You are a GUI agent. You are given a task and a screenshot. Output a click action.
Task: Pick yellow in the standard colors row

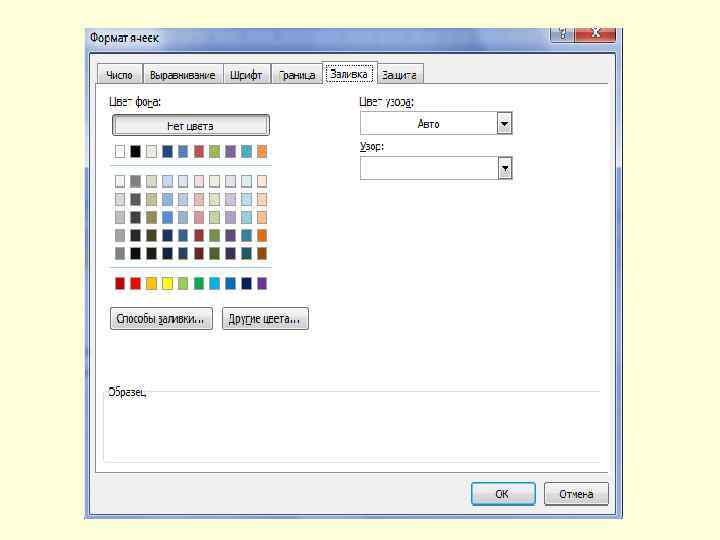pos(167,283)
